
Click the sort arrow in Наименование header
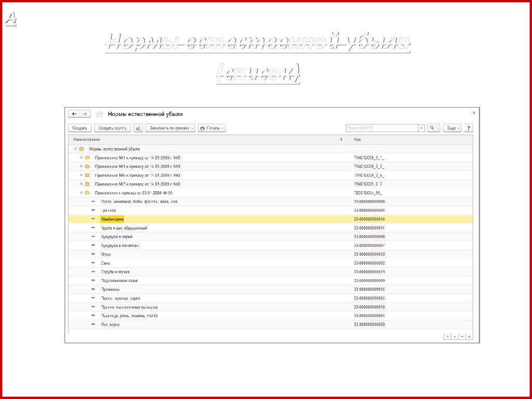click(x=341, y=139)
